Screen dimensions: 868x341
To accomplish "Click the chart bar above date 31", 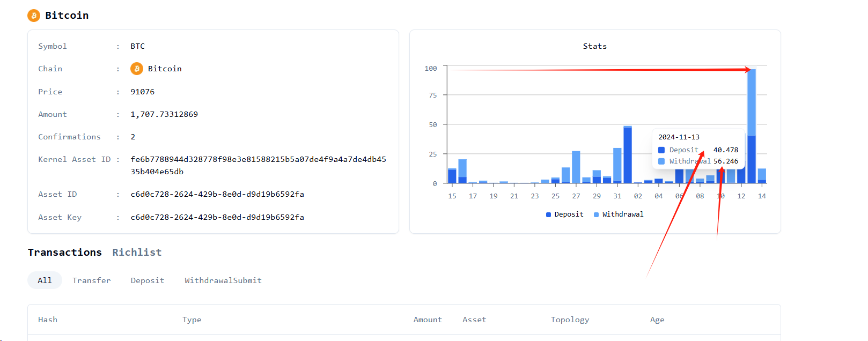I will (617, 166).
